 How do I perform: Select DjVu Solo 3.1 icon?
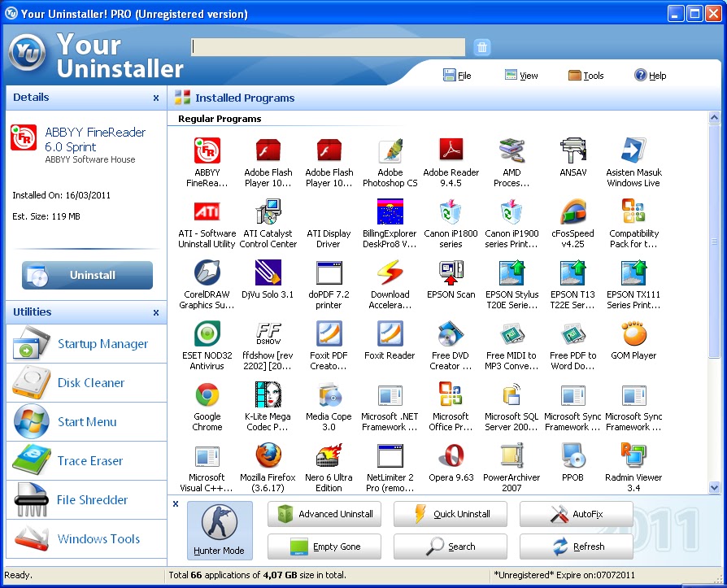click(x=268, y=272)
